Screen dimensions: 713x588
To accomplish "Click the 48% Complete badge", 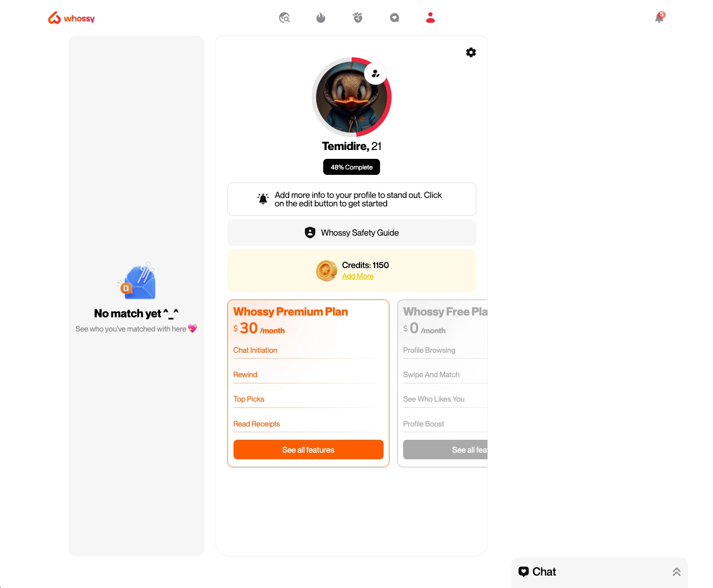I will (x=352, y=167).
